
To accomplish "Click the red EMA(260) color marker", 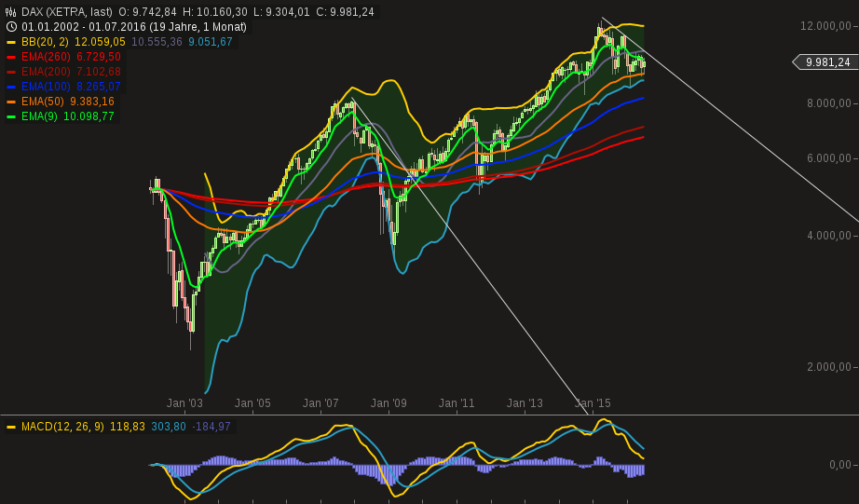I will click(x=11, y=57).
